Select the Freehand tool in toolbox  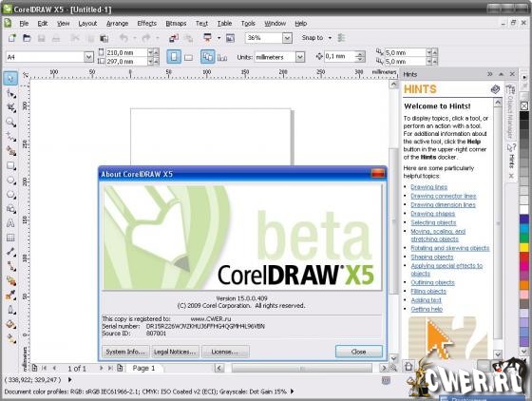pos(10,137)
